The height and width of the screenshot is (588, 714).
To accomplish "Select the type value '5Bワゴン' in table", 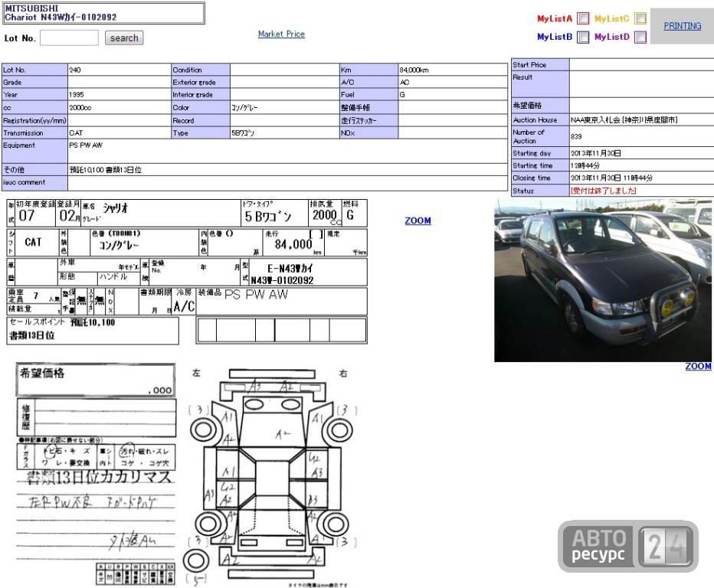I will (243, 133).
